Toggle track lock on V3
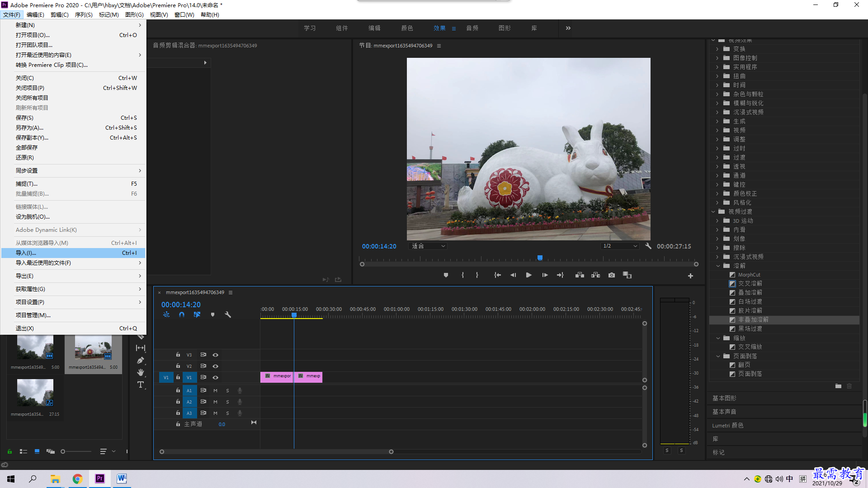The image size is (868, 488). (178, 355)
